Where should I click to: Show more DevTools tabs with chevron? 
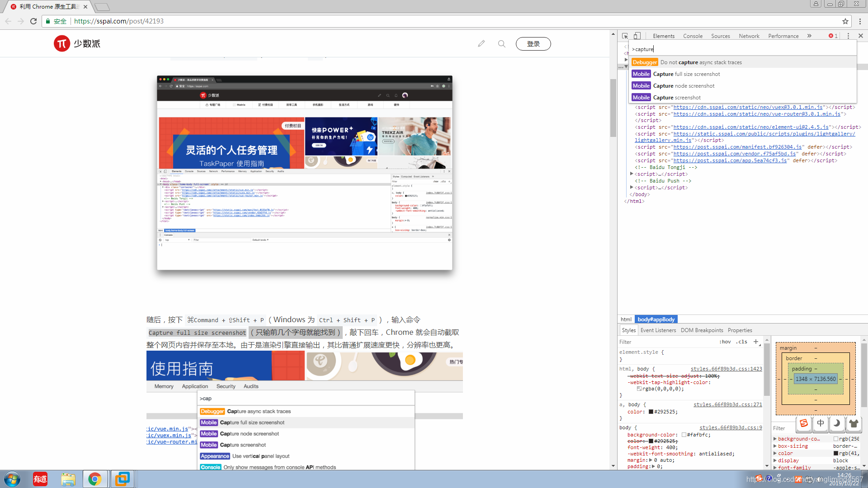pyautogui.click(x=809, y=36)
